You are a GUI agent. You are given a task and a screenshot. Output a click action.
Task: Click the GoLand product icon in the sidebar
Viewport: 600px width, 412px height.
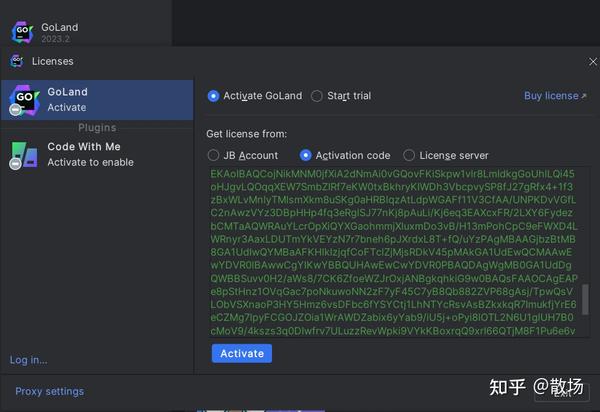pos(23,99)
